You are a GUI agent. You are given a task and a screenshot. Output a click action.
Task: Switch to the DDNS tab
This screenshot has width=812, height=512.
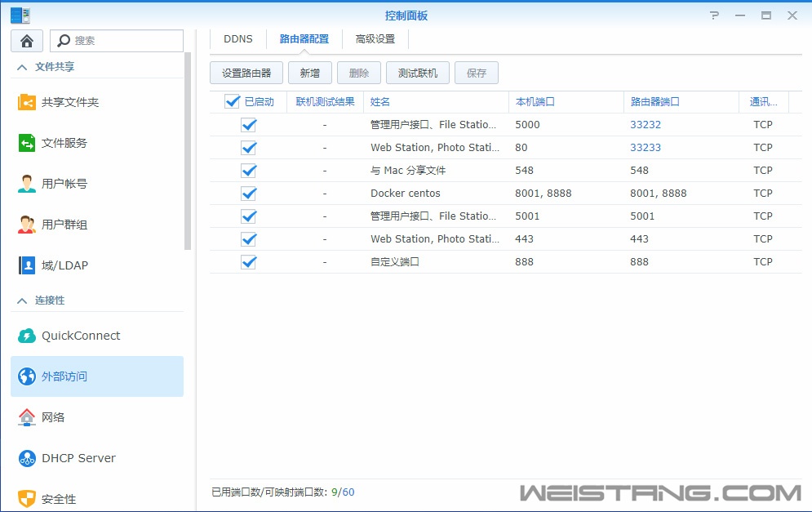click(237, 38)
